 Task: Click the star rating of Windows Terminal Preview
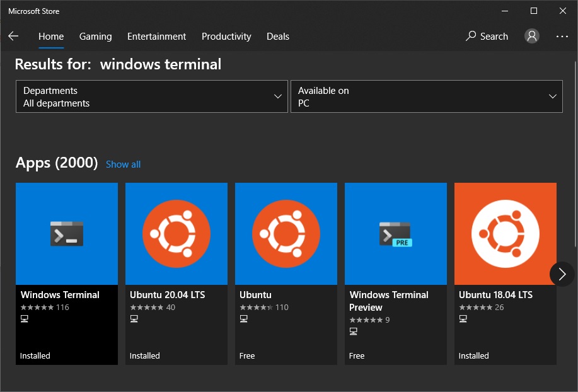click(x=366, y=320)
